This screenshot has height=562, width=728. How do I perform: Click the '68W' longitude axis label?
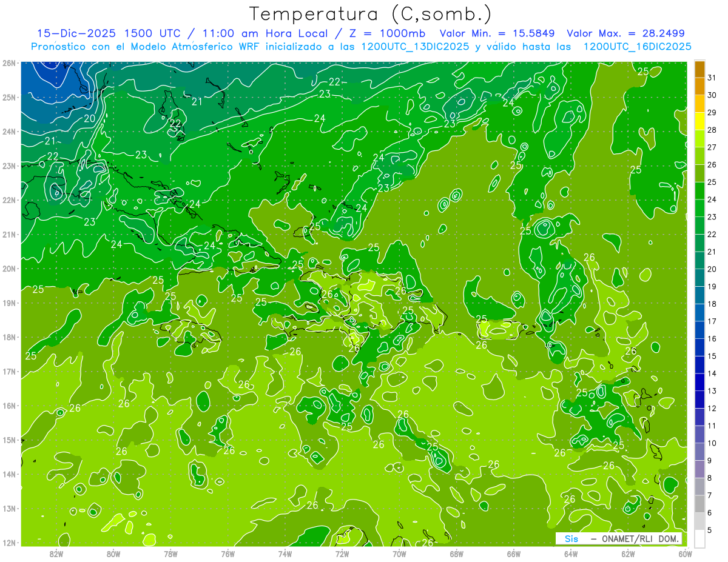click(x=457, y=554)
